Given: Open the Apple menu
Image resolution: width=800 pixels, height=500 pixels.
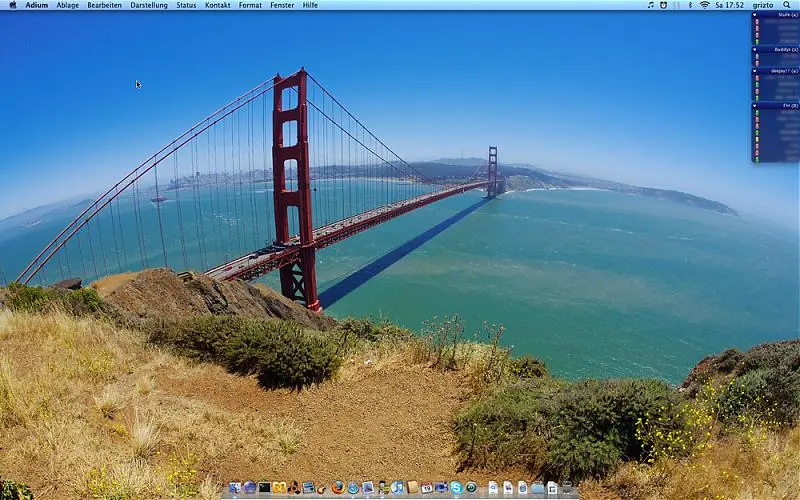Looking at the screenshot, I should 12,5.
